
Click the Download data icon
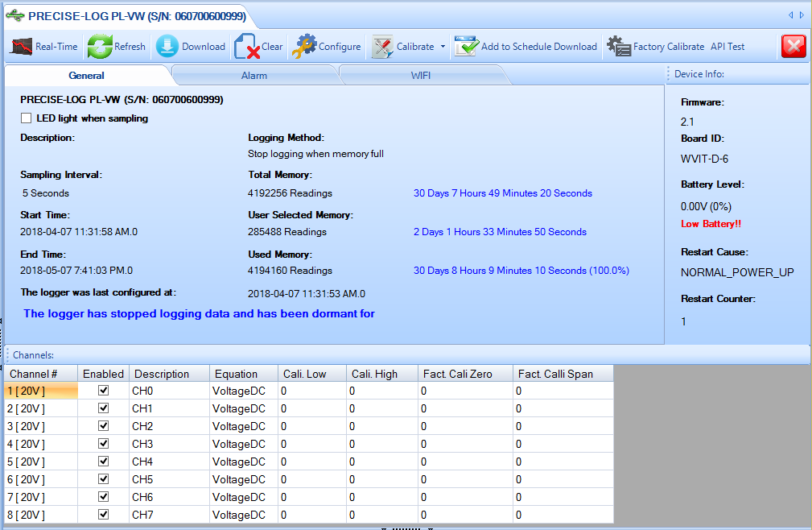point(167,47)
